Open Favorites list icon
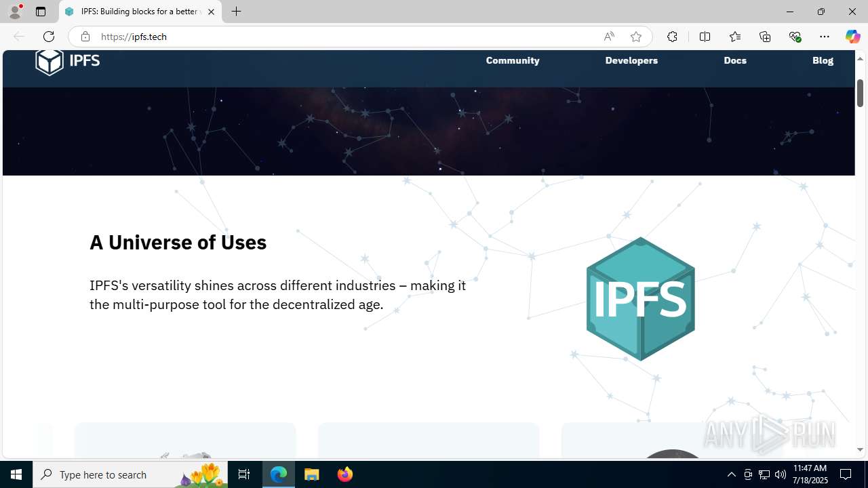Viewport: 868px width, 488px height. (x=735, y=37)
